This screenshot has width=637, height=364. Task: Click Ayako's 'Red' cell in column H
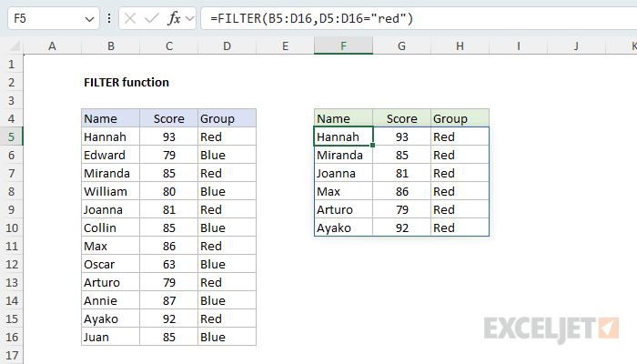point(460,227)
